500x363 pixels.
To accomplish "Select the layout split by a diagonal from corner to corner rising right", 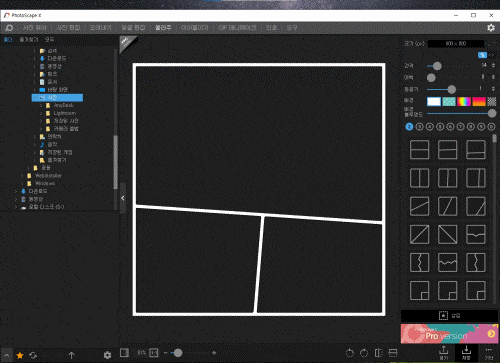I will click(419, 234).
